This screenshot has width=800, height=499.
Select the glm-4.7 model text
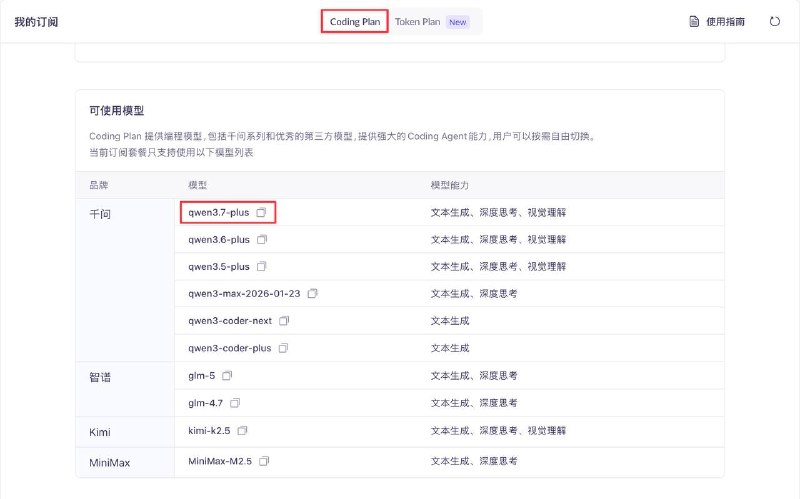tap(206, 403)
